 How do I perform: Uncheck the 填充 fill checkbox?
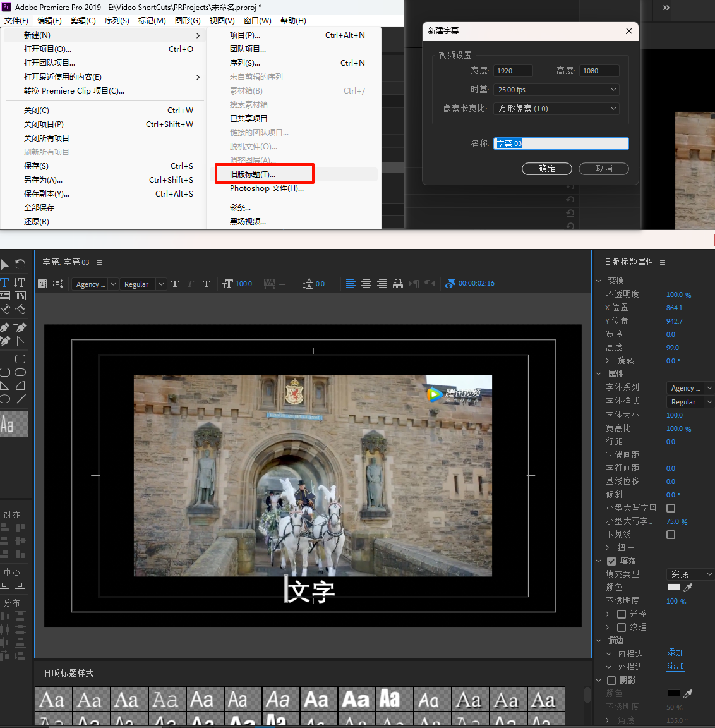[x=611, y=561]
